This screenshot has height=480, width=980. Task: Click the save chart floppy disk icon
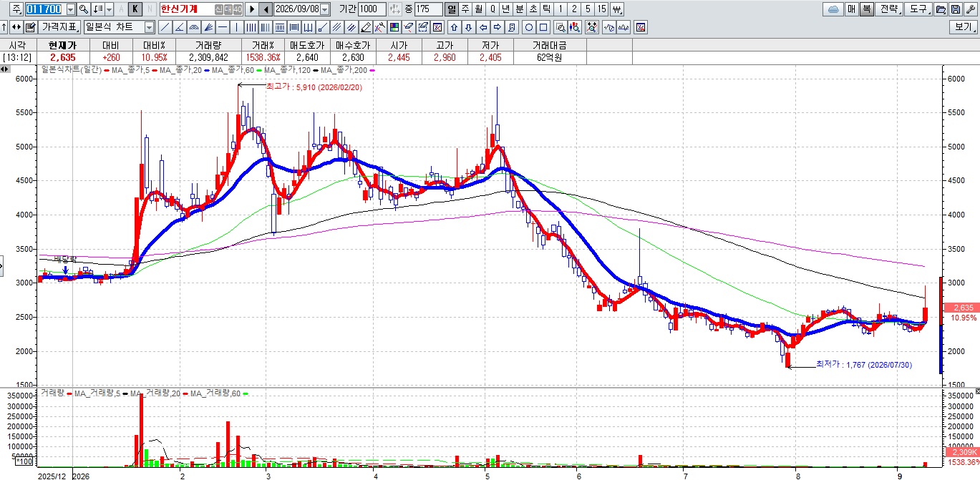pyautogui.click(x=955, y=9)
